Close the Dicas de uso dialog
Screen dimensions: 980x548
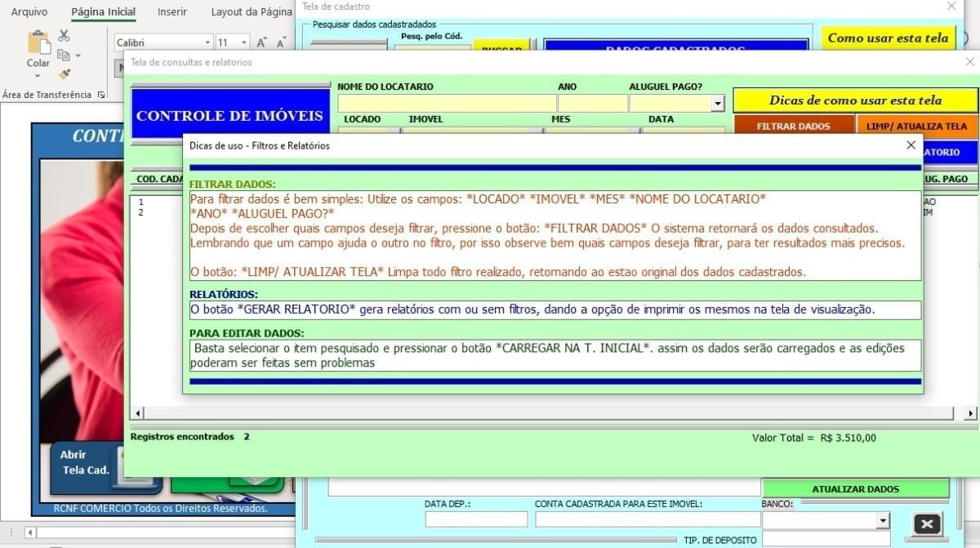click(911, 145)
